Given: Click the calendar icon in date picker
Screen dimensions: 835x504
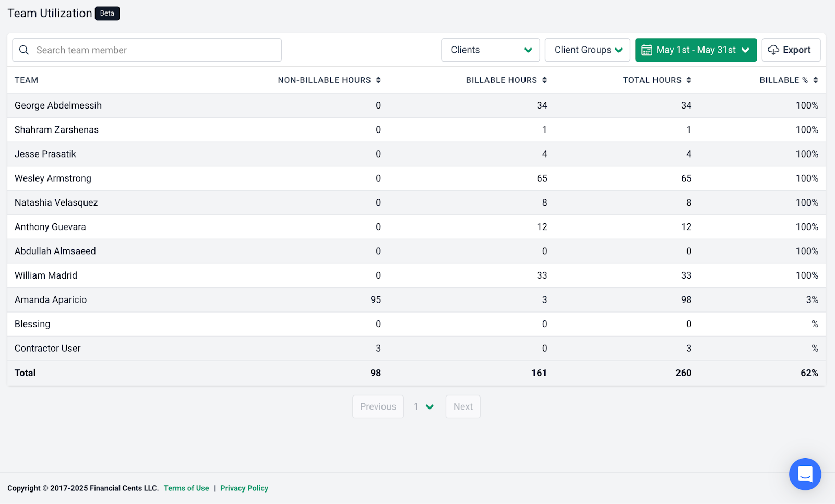Looking at the screenshot, I should tap(647, 50).
